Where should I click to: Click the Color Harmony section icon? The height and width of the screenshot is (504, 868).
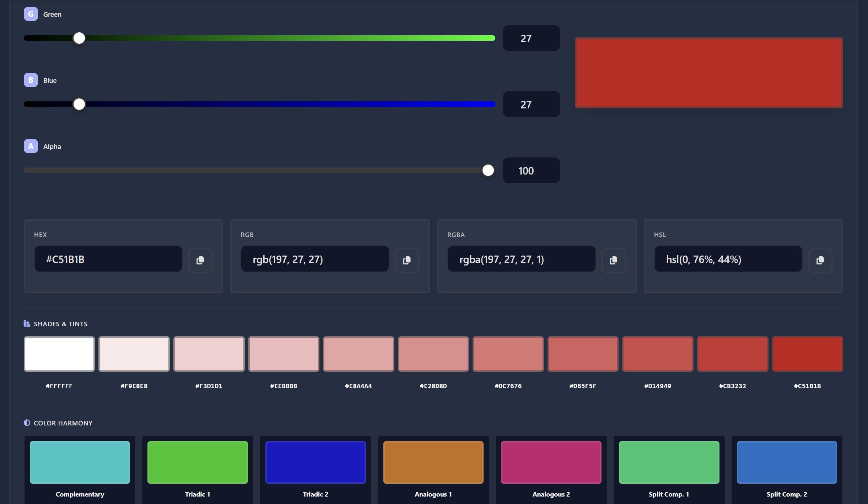26,423
